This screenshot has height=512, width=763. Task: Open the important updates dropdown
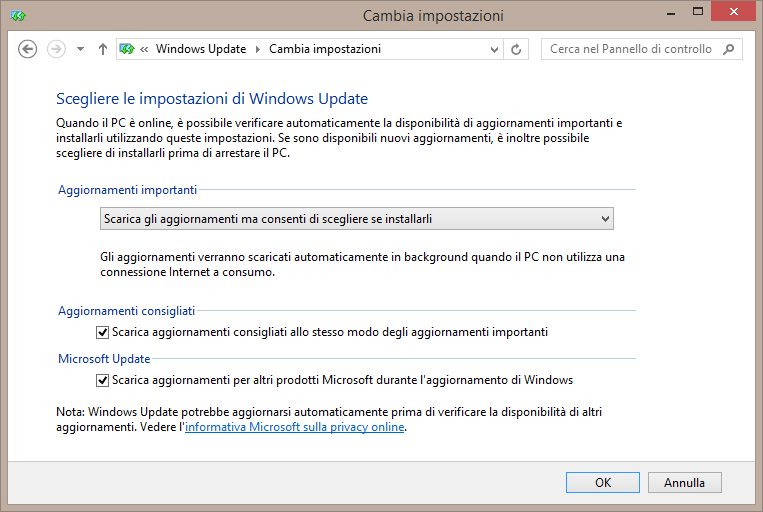click(357, 219)
